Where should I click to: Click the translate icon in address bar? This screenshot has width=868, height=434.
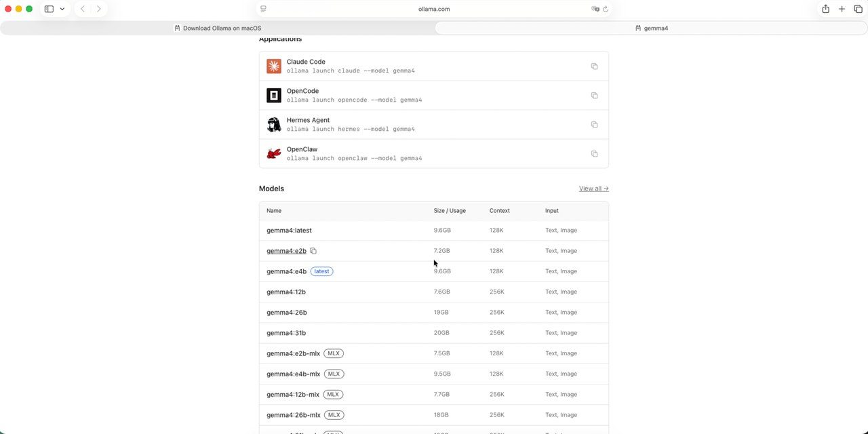(595, 9)
